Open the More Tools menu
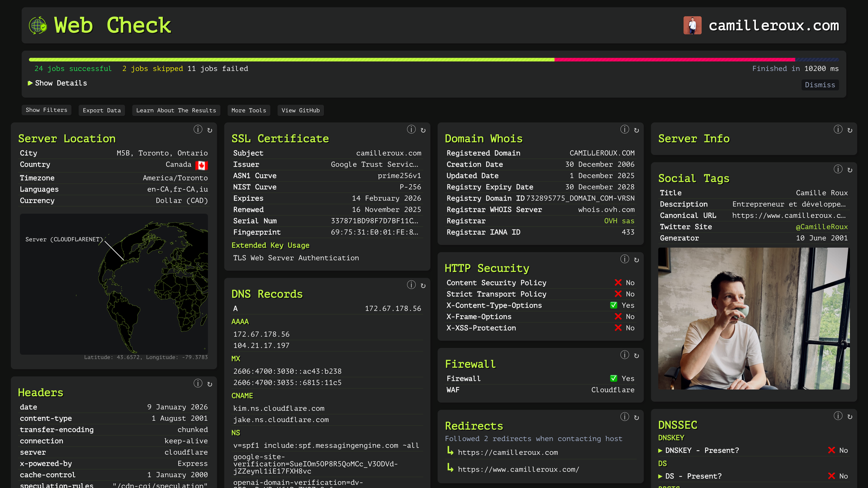Screen dimensions: 868x488 [x=249, y=111]
